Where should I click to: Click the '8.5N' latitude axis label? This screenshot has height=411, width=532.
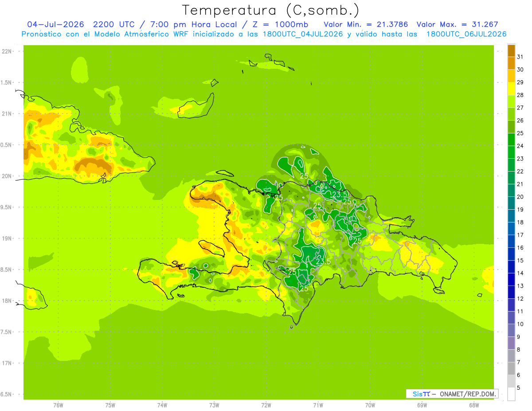tap(7, 270)
